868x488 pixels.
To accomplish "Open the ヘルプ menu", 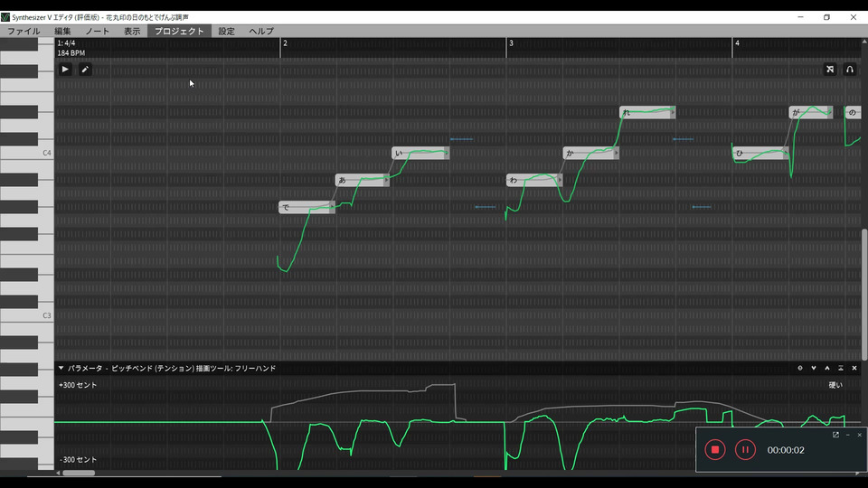I will pos(261,31).
